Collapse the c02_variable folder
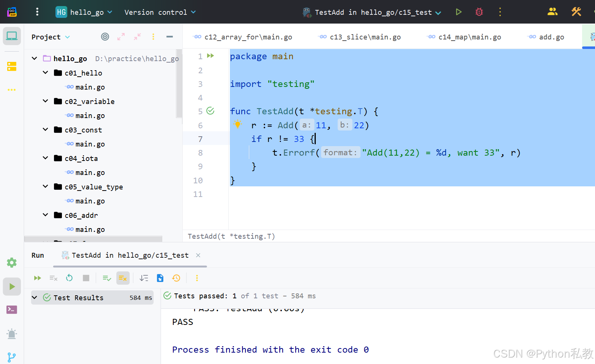 coord(46,101)
